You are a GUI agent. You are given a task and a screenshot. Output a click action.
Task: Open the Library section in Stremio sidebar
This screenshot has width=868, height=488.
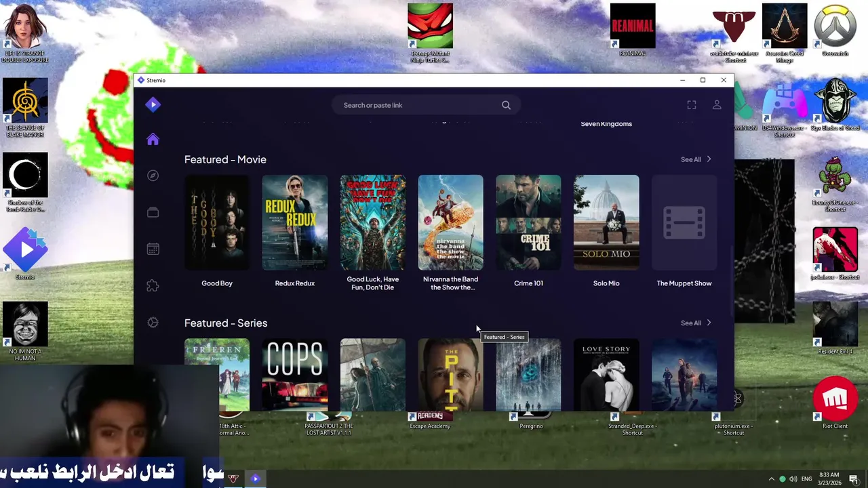(153, 212)
